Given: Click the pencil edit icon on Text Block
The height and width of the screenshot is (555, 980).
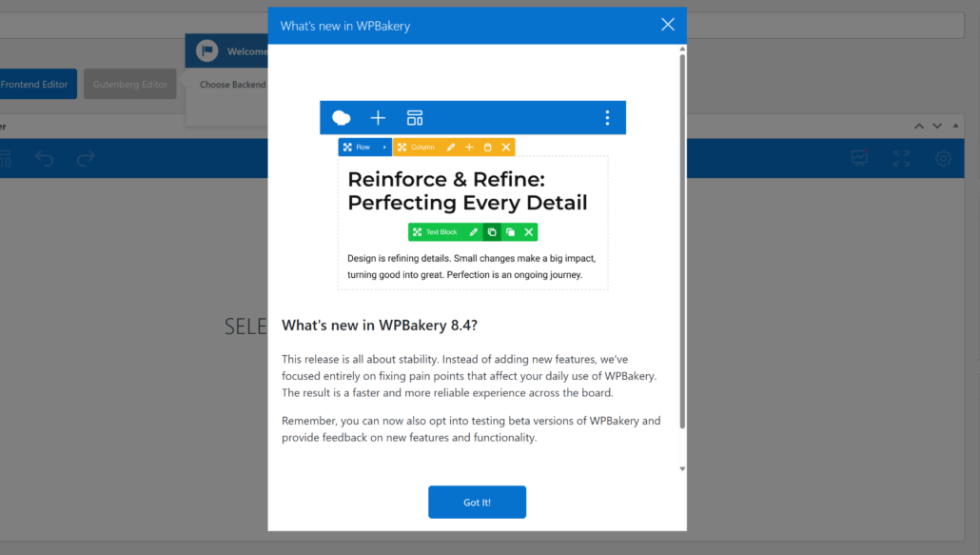Looking at the screenshot, I should pyautogui.click(x=474, y=232).
